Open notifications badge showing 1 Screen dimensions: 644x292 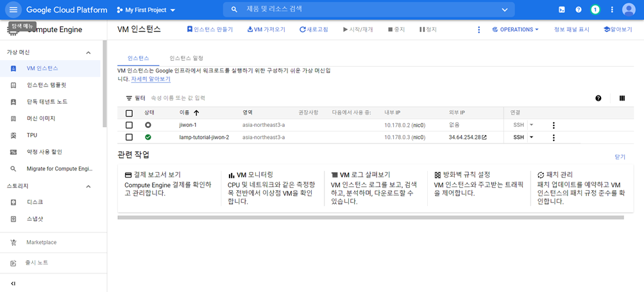point(595,10)
